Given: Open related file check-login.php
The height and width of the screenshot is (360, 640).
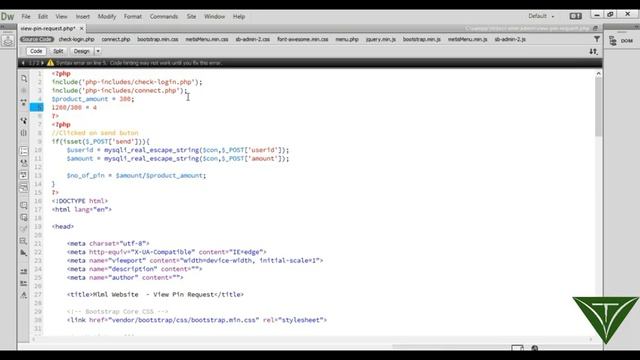Looking at the screenshot, I should (x=76, y=39).
